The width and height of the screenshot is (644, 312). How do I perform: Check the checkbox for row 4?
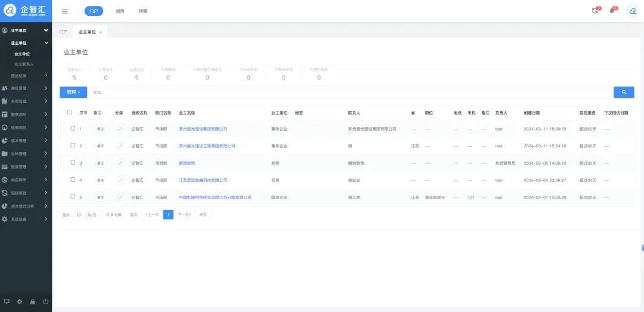coord(73,180)
